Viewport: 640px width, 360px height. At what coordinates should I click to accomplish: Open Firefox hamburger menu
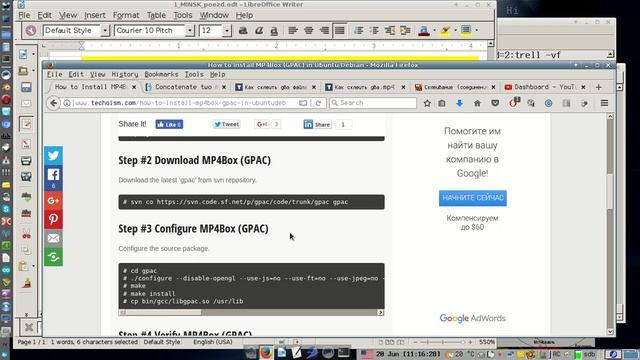604,103
